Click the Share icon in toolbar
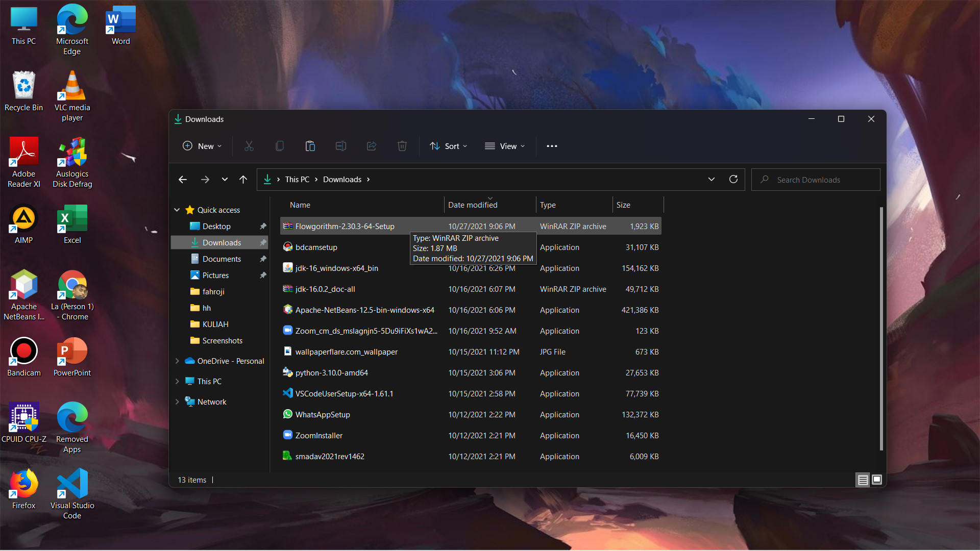 [x=372, y=146]
